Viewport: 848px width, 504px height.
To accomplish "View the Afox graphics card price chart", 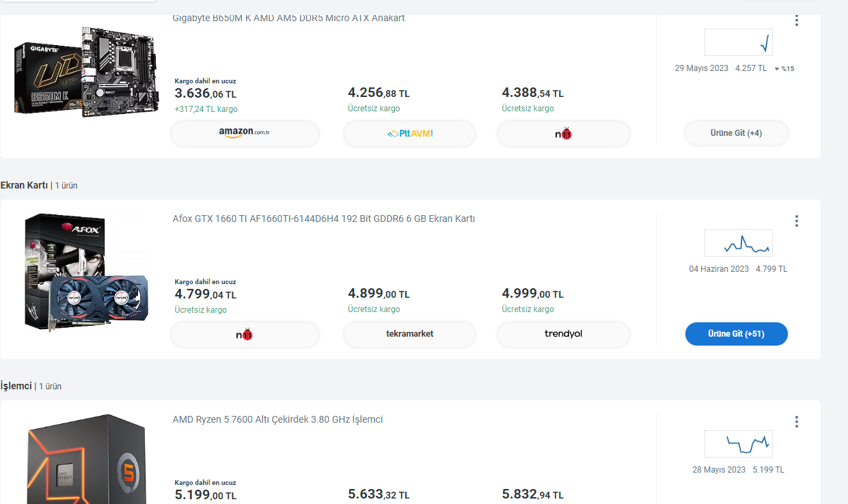I will click(738, 243).
